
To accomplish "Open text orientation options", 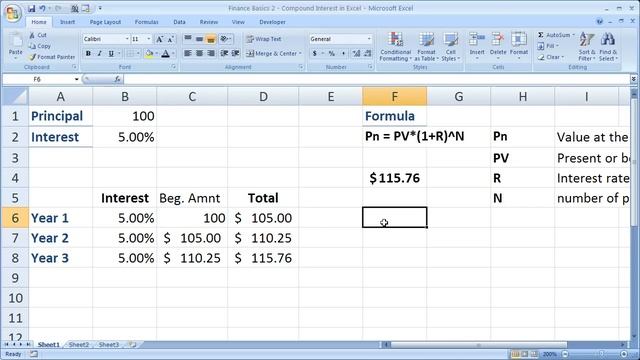I will (x=226, y=39).
